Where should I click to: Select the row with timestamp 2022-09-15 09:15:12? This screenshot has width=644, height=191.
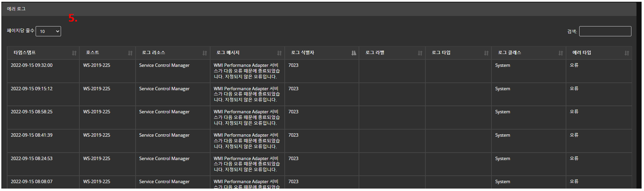[32, 89]
